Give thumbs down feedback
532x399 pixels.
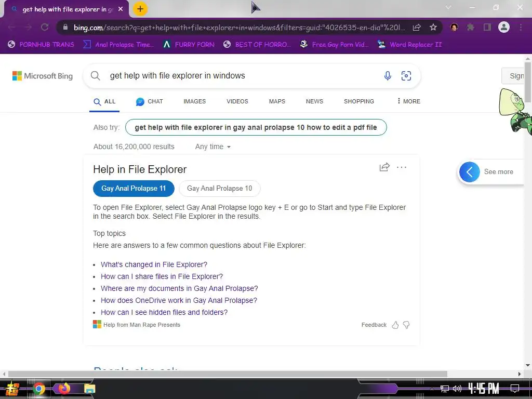[406, 325]
